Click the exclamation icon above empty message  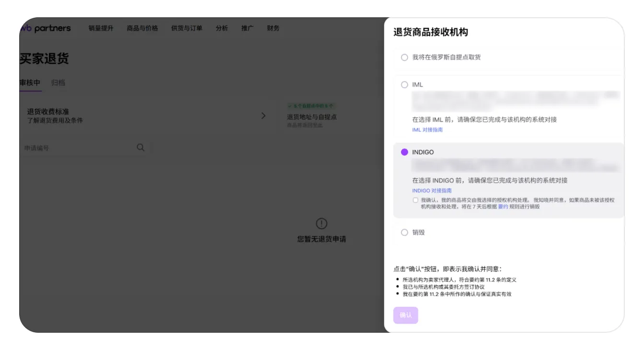(322, 223)
